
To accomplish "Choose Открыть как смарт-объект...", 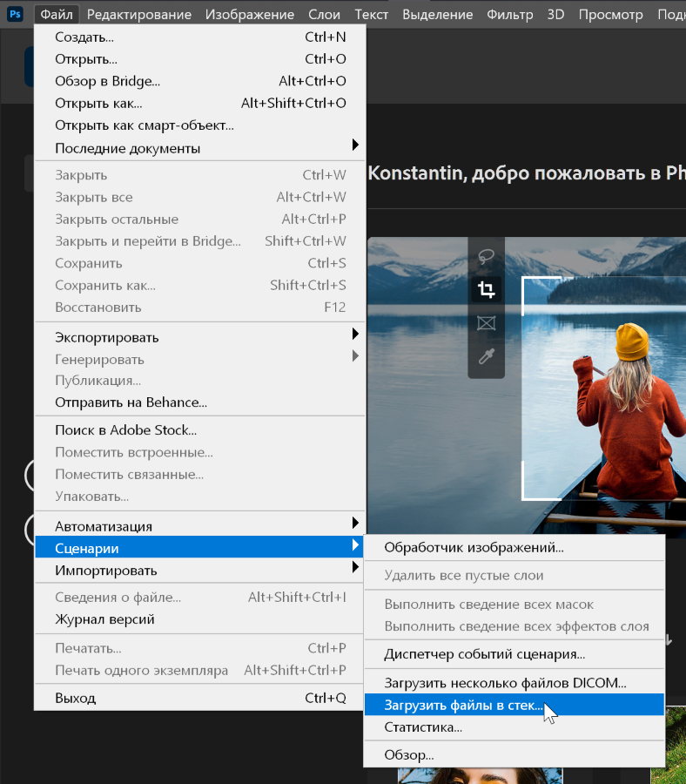I will 200,125.
